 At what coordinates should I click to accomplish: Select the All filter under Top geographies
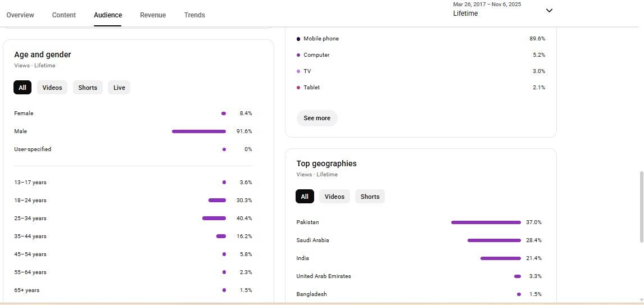pyautogui.click(x=305, y=197)
